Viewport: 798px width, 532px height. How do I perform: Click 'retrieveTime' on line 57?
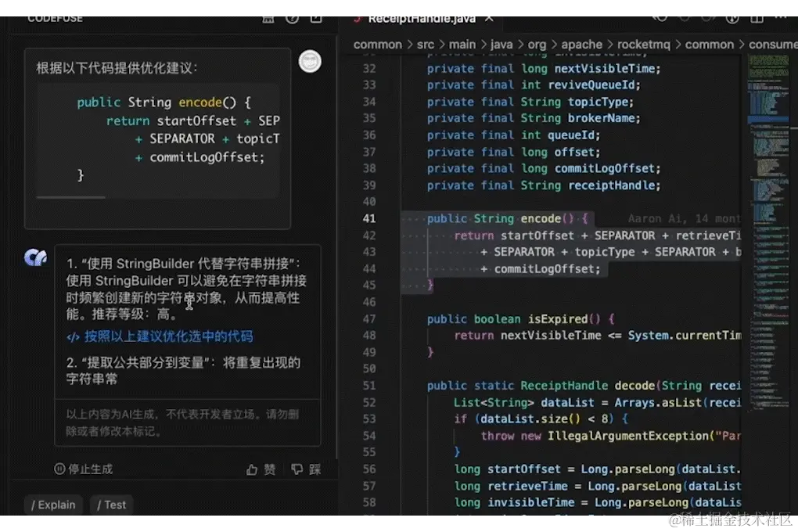click(527, 486)
